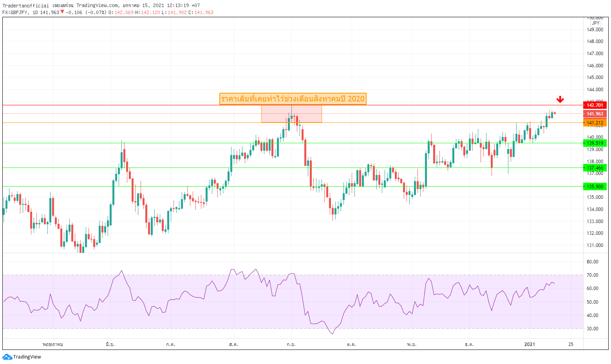Screen dimensions: 611x364
Task: Click the JPY currency label
Action: 595,23
